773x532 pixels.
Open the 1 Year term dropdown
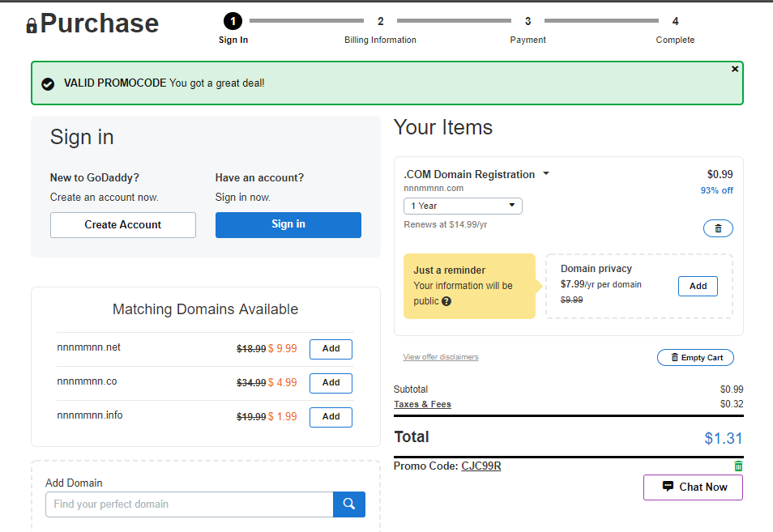[463, 206]
